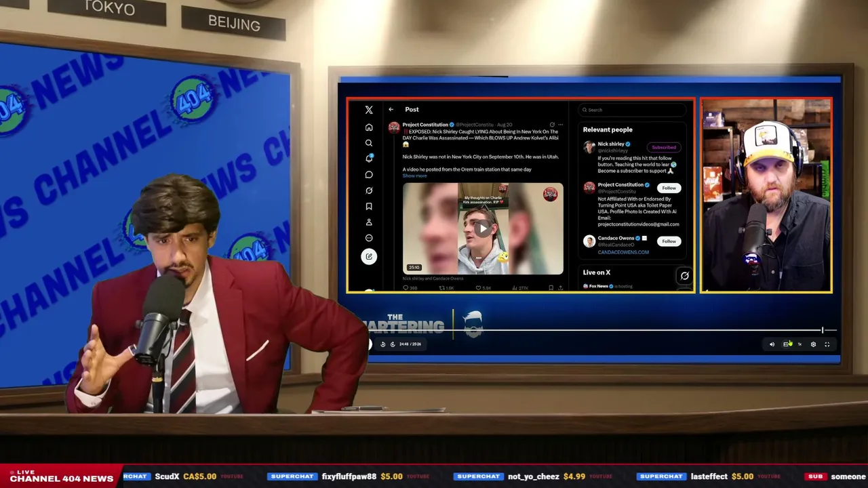Click the lasteffect superchat in the ticker
This screenshot has width=868, height=488.
click(707, 476)
